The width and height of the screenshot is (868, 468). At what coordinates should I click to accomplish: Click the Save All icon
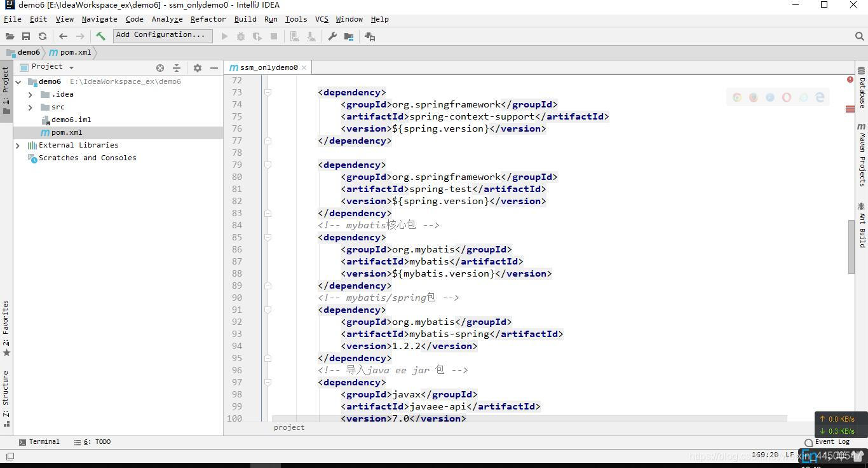coord(26,36)
